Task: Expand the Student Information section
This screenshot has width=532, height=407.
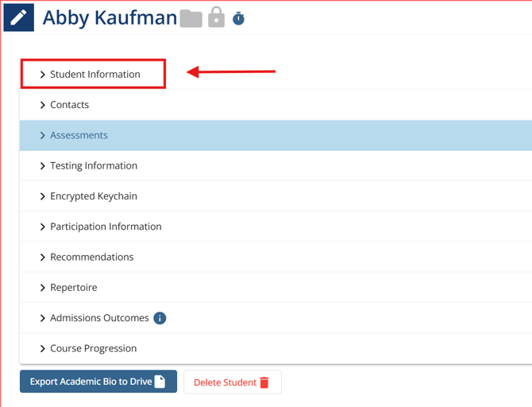Action: pyautogui.click(x=94, y=74)
